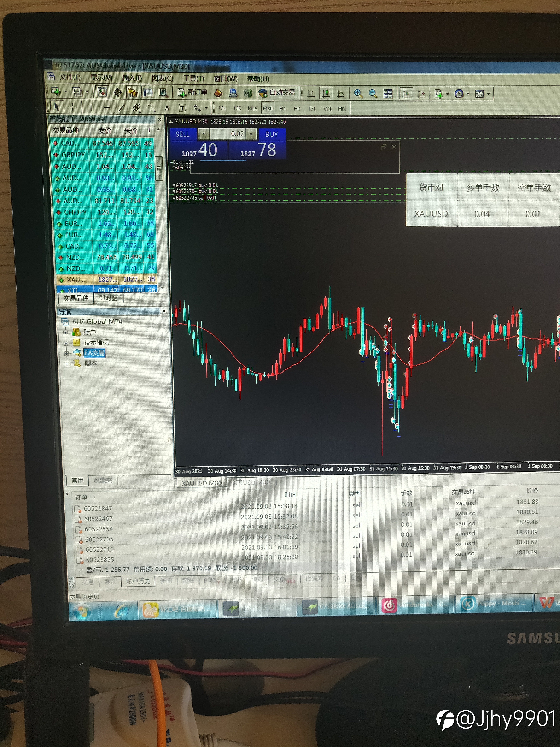Screen dimensions: 560x747
Task: Select the vertical line tool
Action: [91, 107]
